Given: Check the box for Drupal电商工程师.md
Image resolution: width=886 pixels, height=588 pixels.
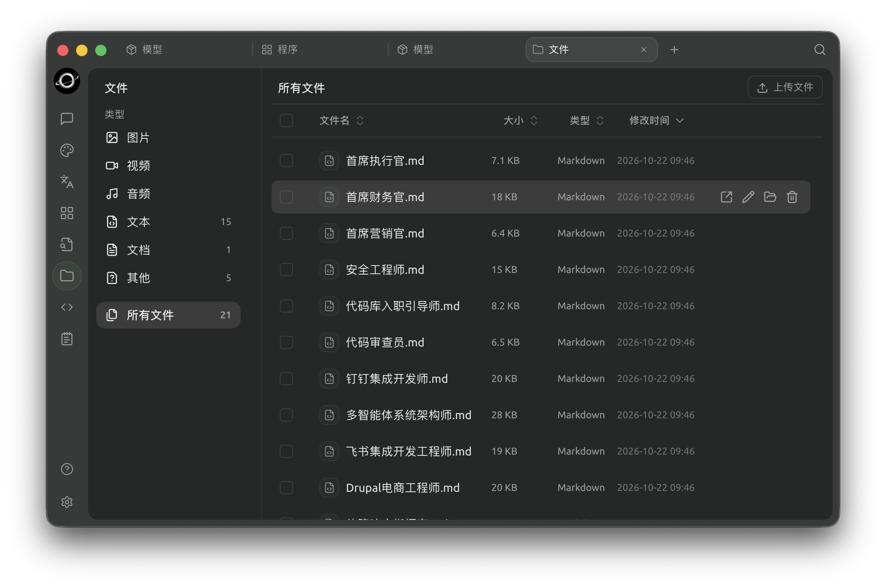Looking at the screenshot, I should point(286,488).
